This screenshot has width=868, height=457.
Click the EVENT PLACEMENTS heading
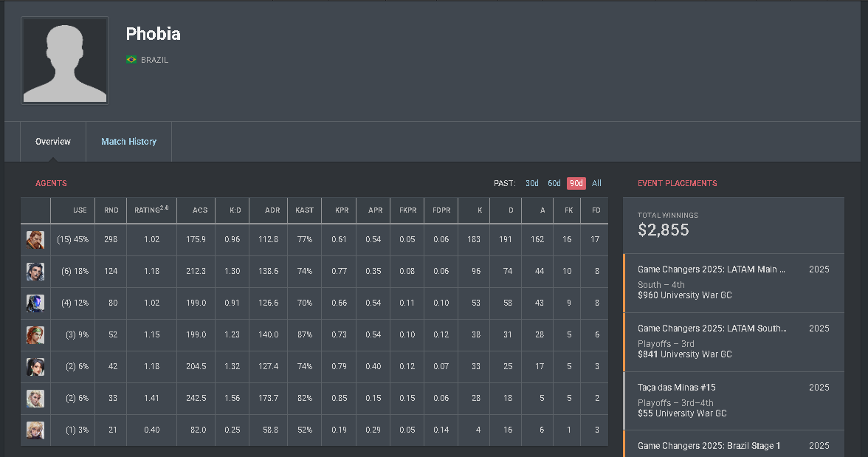677,183
